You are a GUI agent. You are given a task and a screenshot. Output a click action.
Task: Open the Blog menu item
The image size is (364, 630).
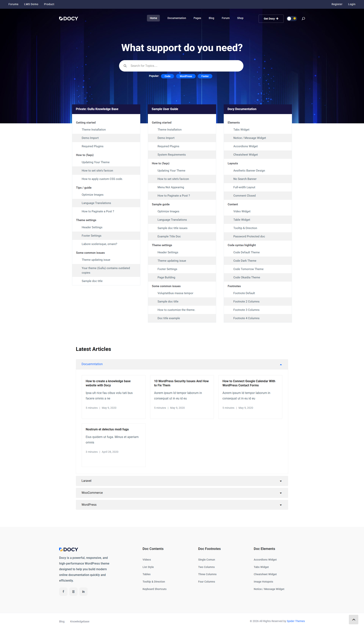211,18
